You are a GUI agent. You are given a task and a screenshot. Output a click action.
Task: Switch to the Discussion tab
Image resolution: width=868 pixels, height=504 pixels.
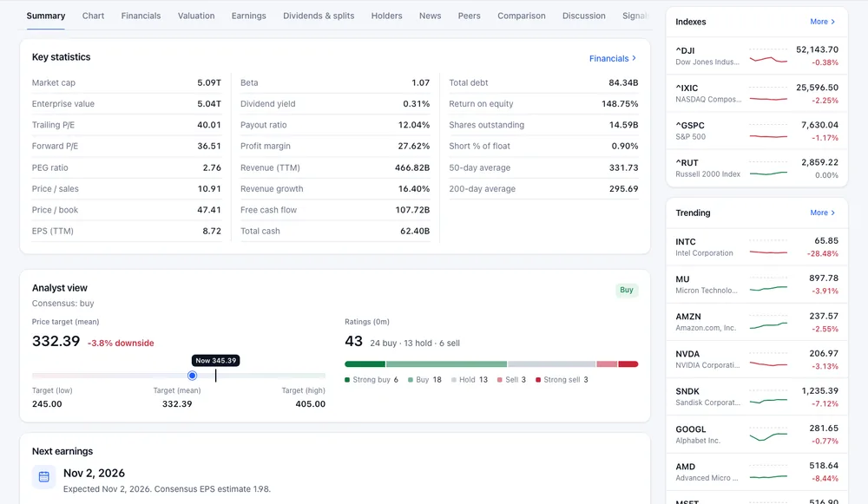click(584, 16)
